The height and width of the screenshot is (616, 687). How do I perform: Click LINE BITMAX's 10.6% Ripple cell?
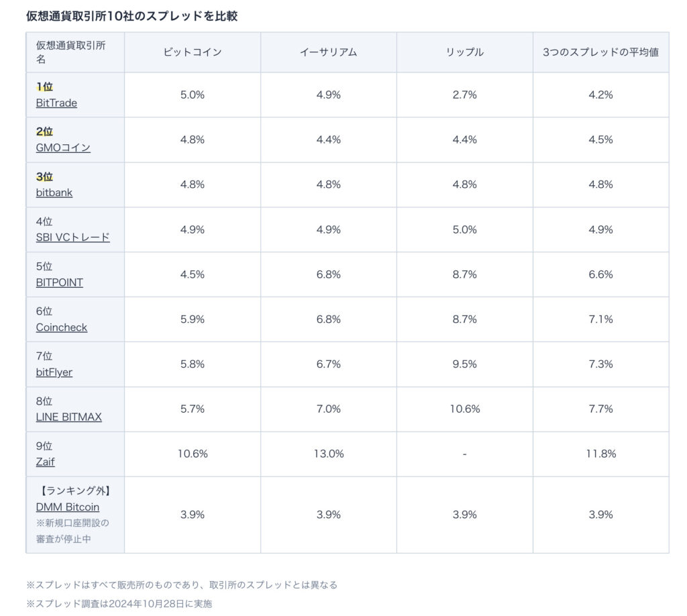coord(464,409)
